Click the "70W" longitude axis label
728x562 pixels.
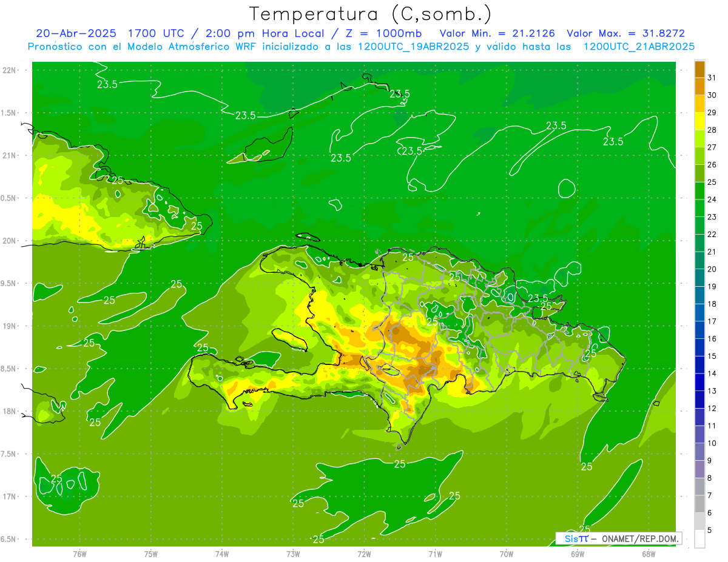click(x=507, y=554)
